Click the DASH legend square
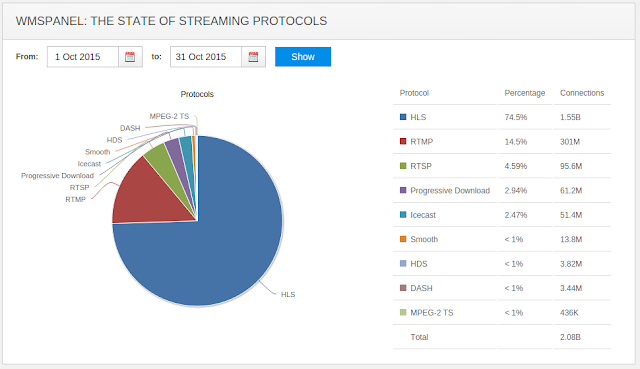This screenshot has width=640, height=369. 403,288
